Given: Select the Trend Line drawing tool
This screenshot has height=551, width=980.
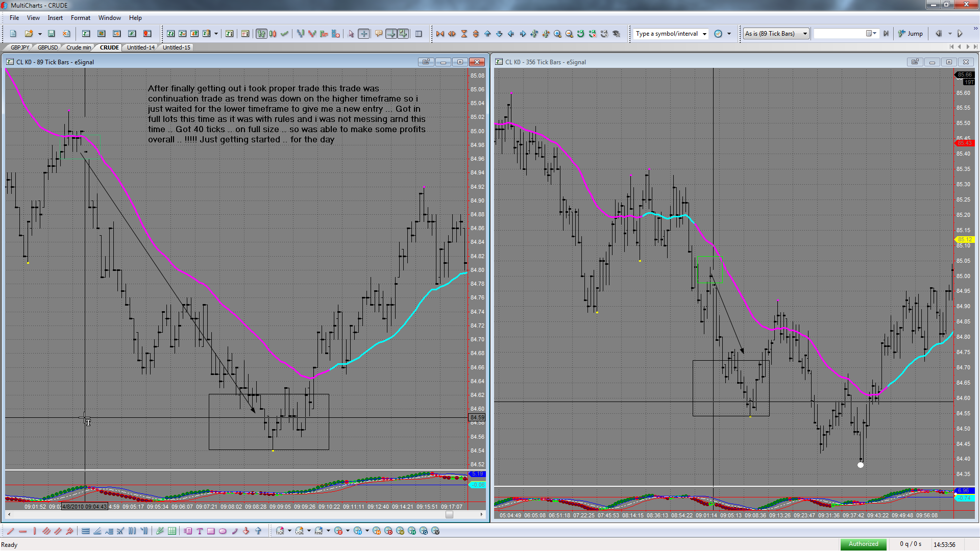Looking at the screenshot, I should (11, 531).
